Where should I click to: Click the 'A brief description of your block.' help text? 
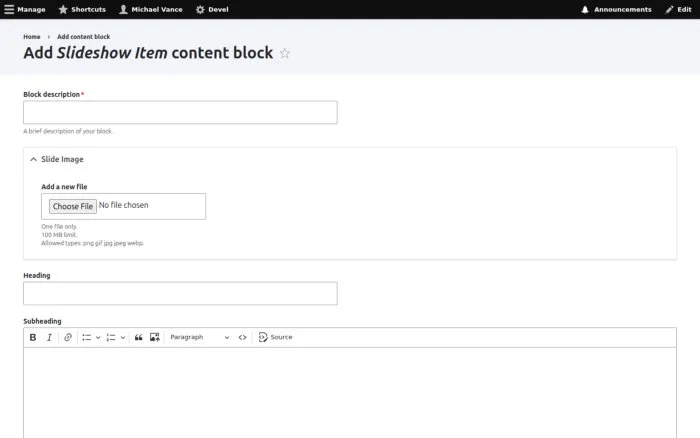pyautogui.click(x=68, y=131)
